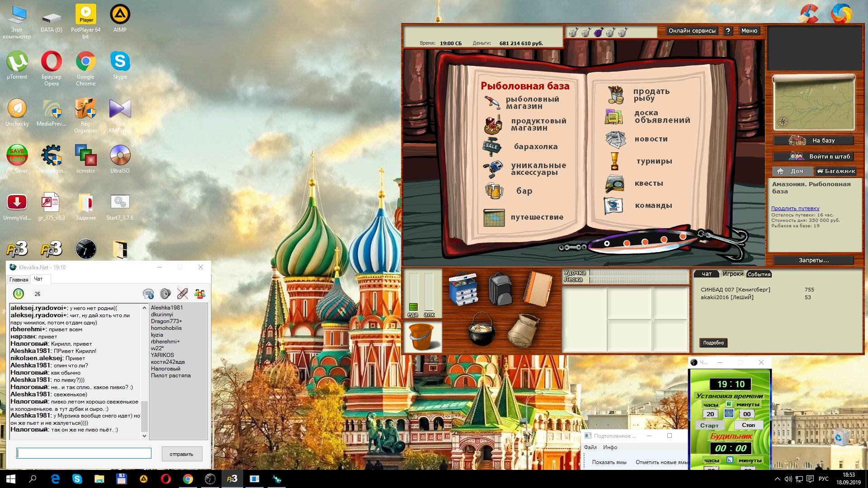Viewport: 868px width, 488px height.
Task: Open the команды team emblem icon
Action: coord(613,206)
